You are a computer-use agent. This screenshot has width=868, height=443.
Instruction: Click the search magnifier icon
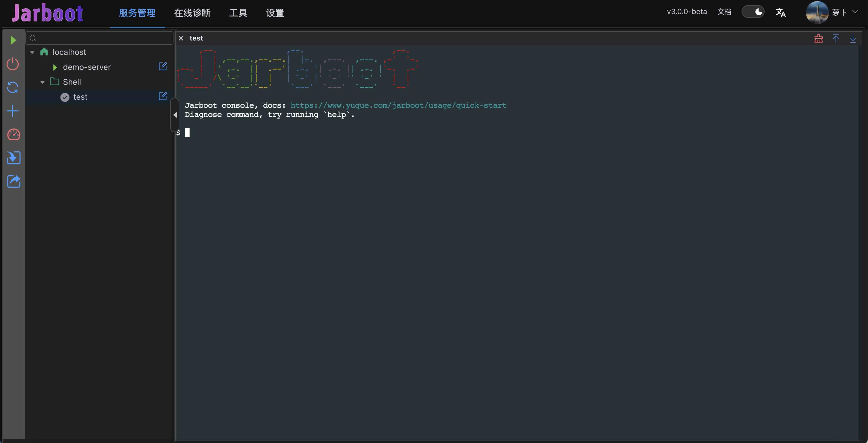pos(33,38)
